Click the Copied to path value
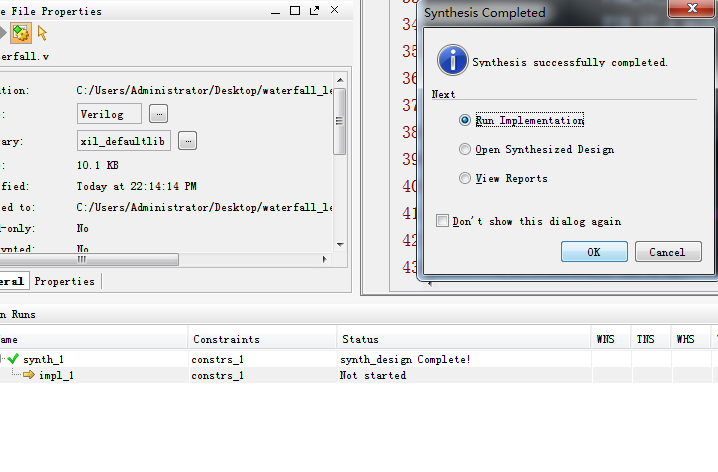 pyautogui.click(x=204, y=207)
